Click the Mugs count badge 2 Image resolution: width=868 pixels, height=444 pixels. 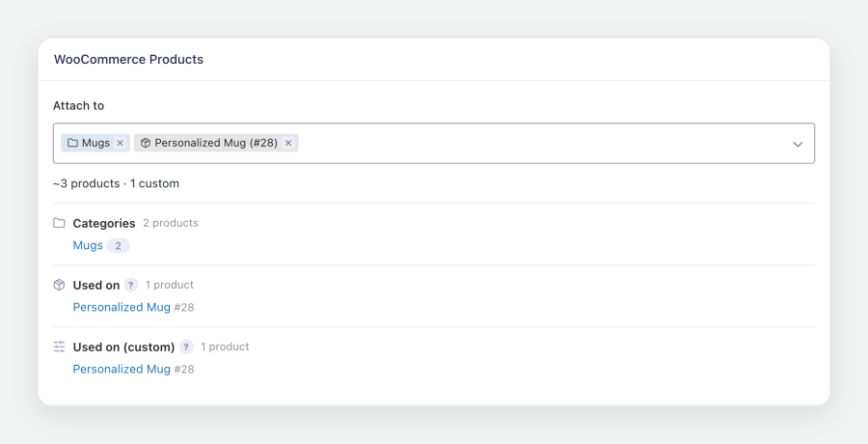(118, 245)
